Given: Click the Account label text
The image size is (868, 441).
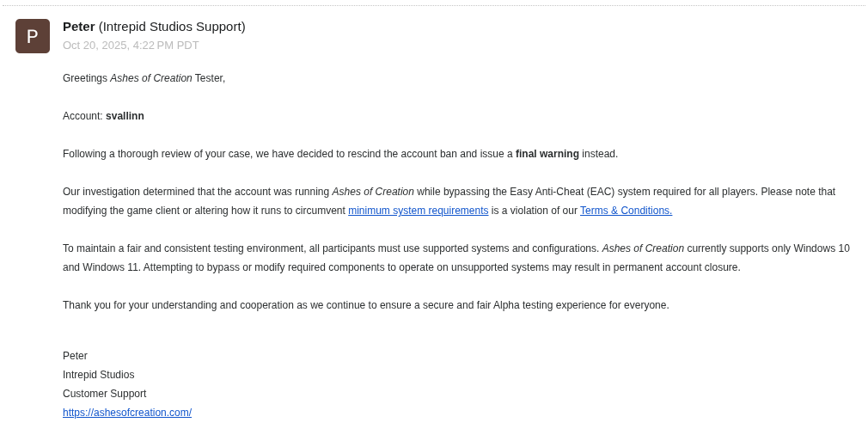Looking at the screenshot, I should pyautogui.click(x=83, y=116).
